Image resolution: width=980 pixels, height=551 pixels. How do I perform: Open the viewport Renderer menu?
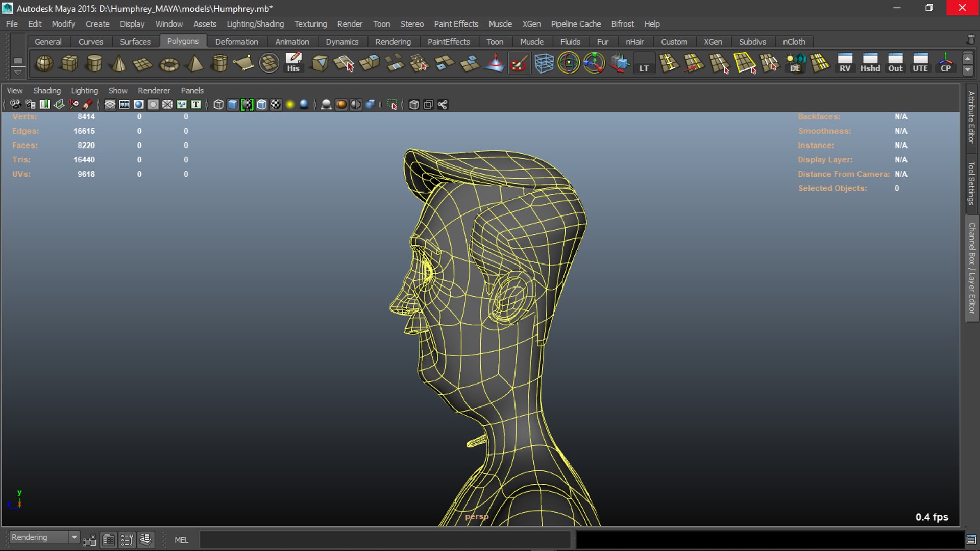tap(154, 90)
